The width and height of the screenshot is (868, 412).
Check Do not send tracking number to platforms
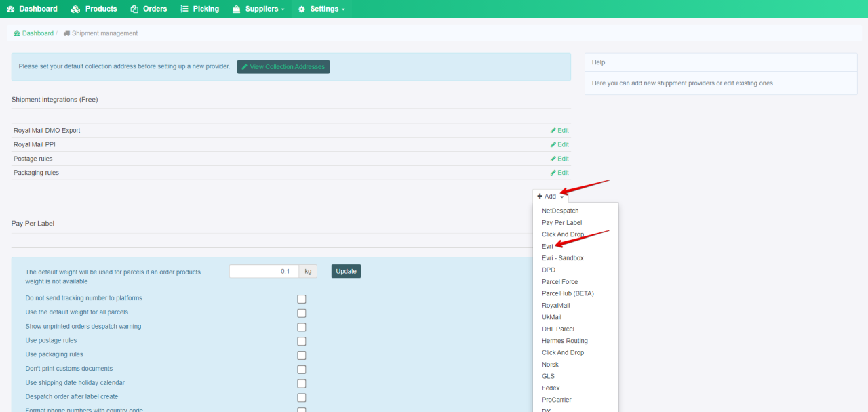(301, 298)
